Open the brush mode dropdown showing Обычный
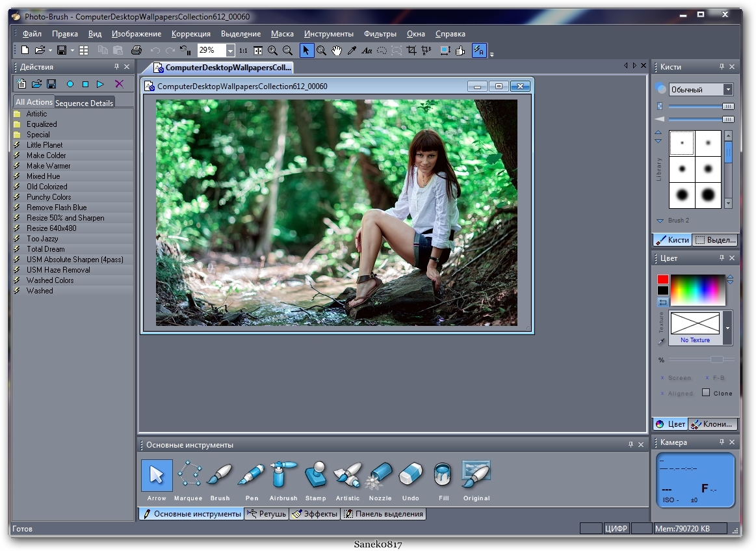This screenshot has height=551, width=756. pos(728,90)
